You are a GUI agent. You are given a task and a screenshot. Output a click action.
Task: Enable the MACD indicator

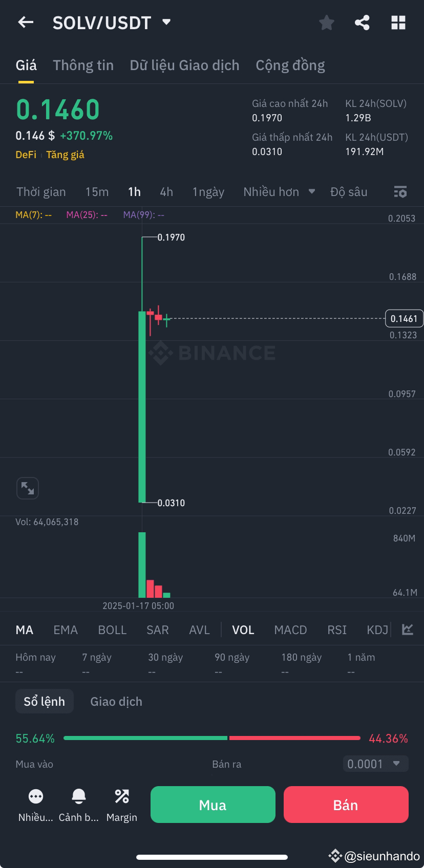pyautogui.click(x=290, y=630)
